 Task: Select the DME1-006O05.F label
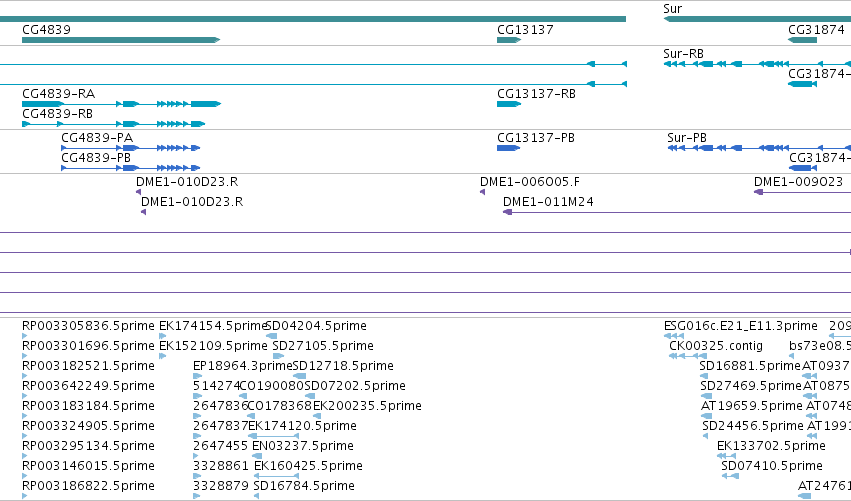coord(530,182)
